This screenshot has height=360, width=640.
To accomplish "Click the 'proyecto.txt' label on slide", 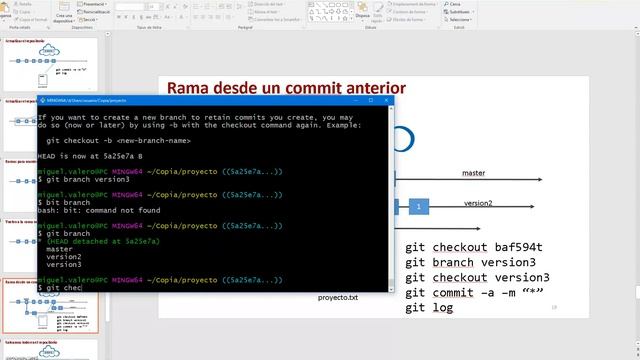I will tap(338, 298).
